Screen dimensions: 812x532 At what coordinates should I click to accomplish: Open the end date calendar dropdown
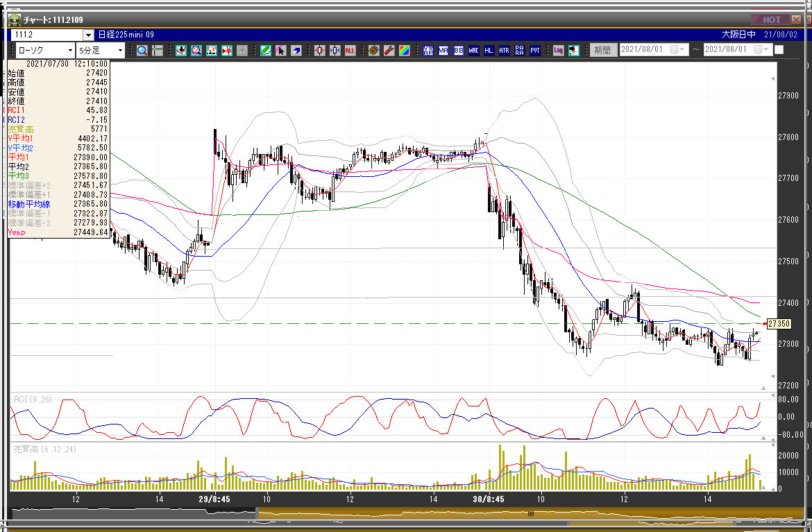tap(762, 50)
